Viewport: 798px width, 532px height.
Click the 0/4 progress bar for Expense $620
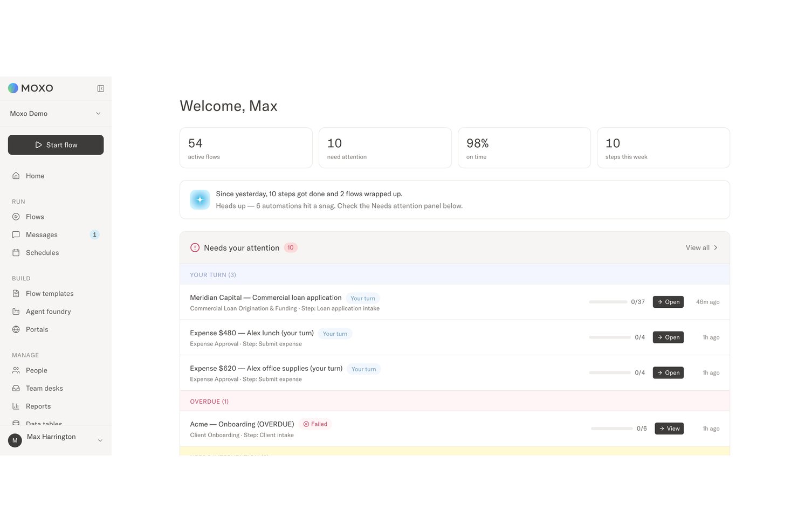tap(610, 373)
